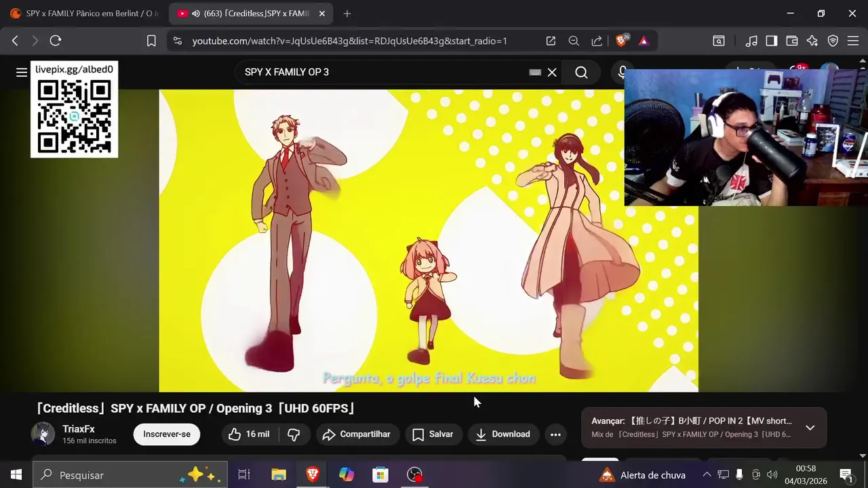Click the Download button

click(x=503, y=434)
